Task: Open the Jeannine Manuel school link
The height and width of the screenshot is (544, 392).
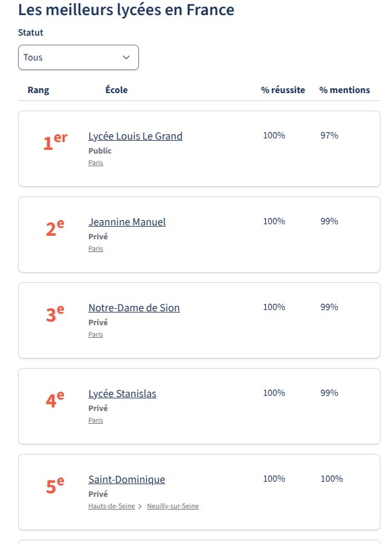Action: [127, 222]
